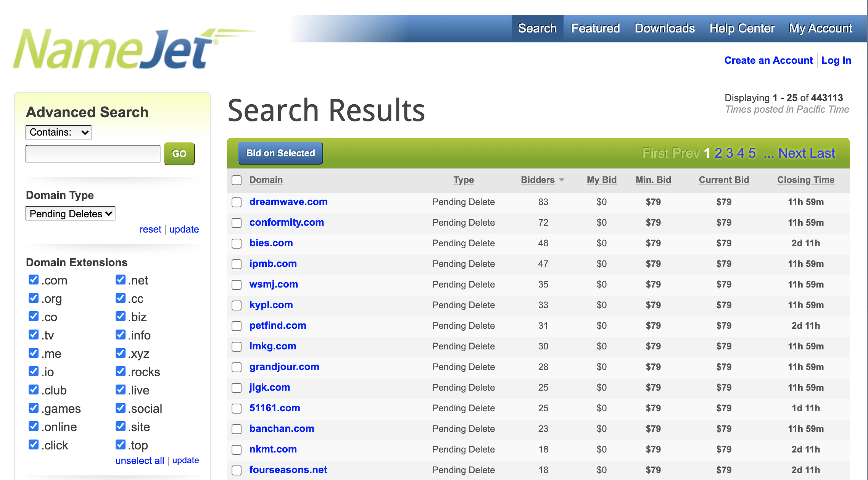Image resolution: width=868 pixels, height=480 pixels.
Task: Click update under Domain Extensions
Action: (x=185, y=461)
